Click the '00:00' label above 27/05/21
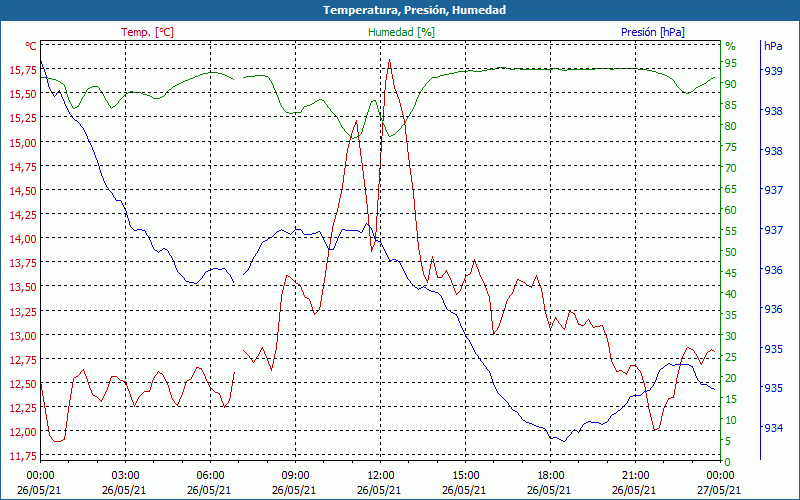 (x=720, y=476)
